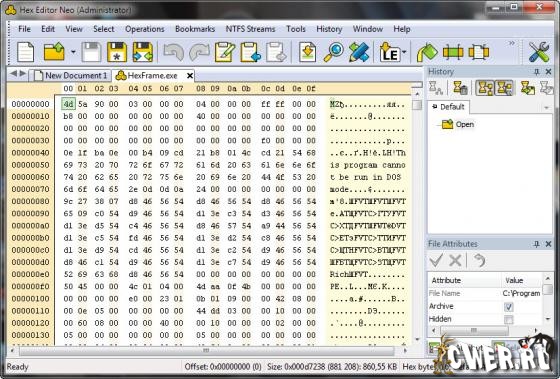The image size is (560, 379).
Task: Click the green curved arrow toolbar icon
Action: [x=427, y=53]
